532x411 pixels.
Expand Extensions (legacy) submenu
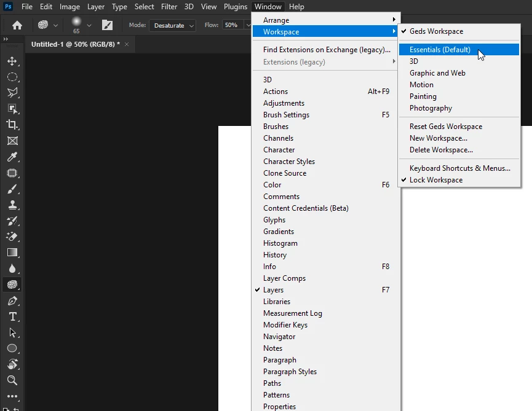[x=325, y=61]
